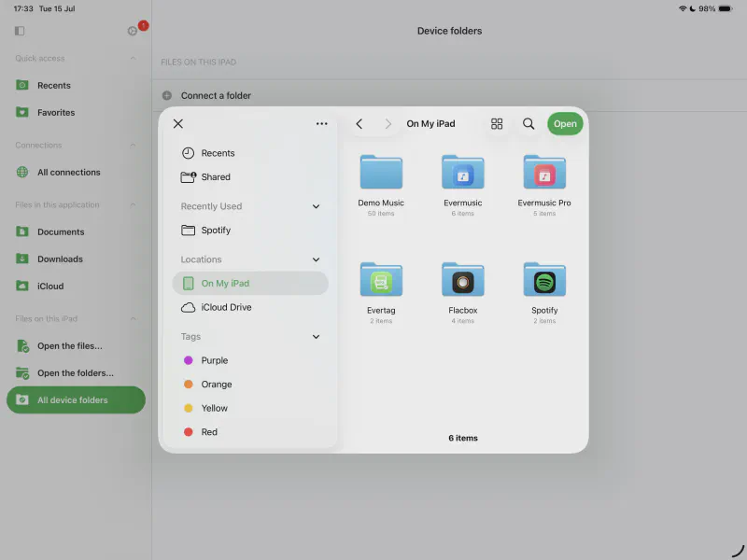Choose the Purple tag dot
Image resolution: width=747 pixels, height=560 pixels.
point(189,360)
